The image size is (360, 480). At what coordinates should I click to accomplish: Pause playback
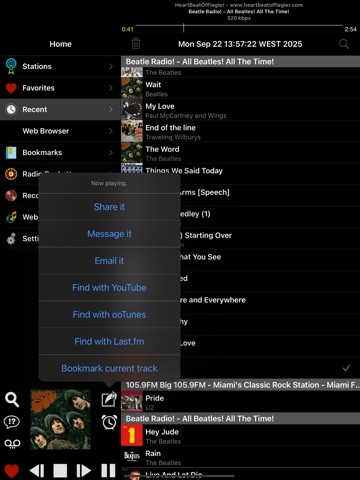tap(108, 471)
